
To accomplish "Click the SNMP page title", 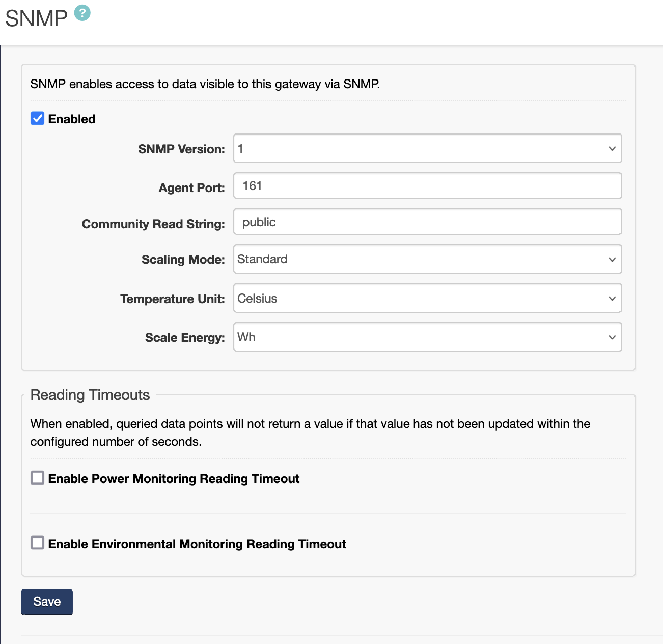I will click(36, 19).
